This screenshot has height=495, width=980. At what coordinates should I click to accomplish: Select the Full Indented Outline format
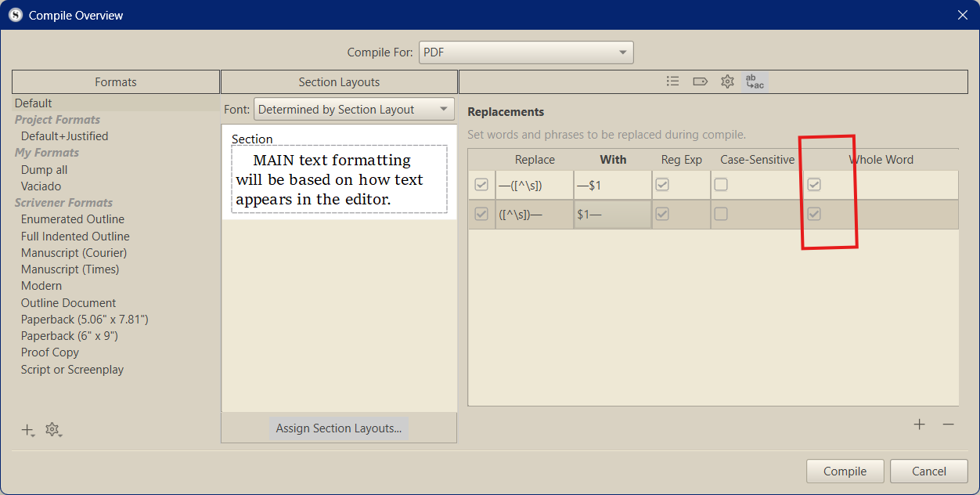pos(75,236)
